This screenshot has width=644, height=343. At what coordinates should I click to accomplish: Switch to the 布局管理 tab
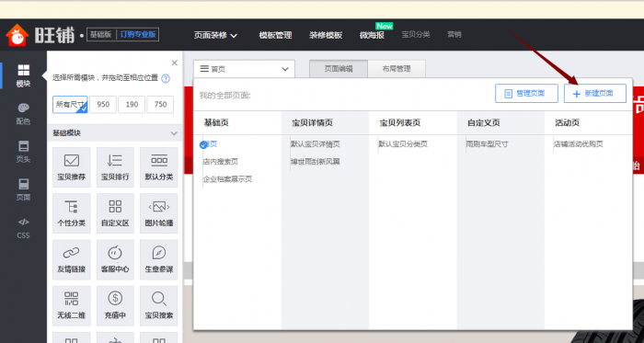397,69
